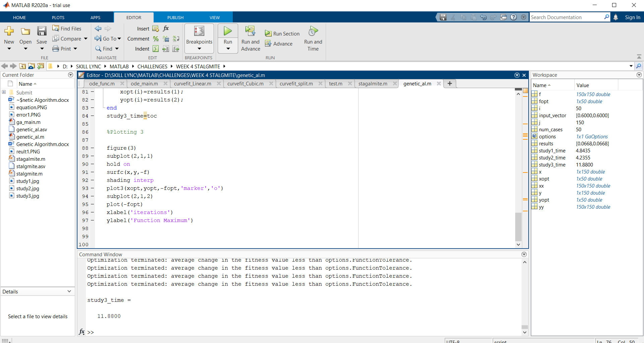Open notifications bell

click(616, 17)
